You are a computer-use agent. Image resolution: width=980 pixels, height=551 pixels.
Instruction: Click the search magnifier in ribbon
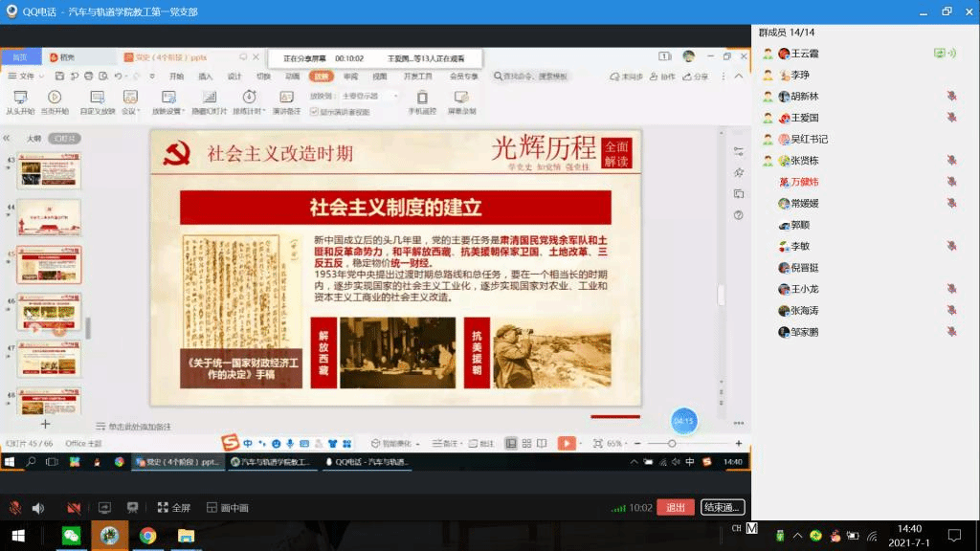(x=498, y=77)
